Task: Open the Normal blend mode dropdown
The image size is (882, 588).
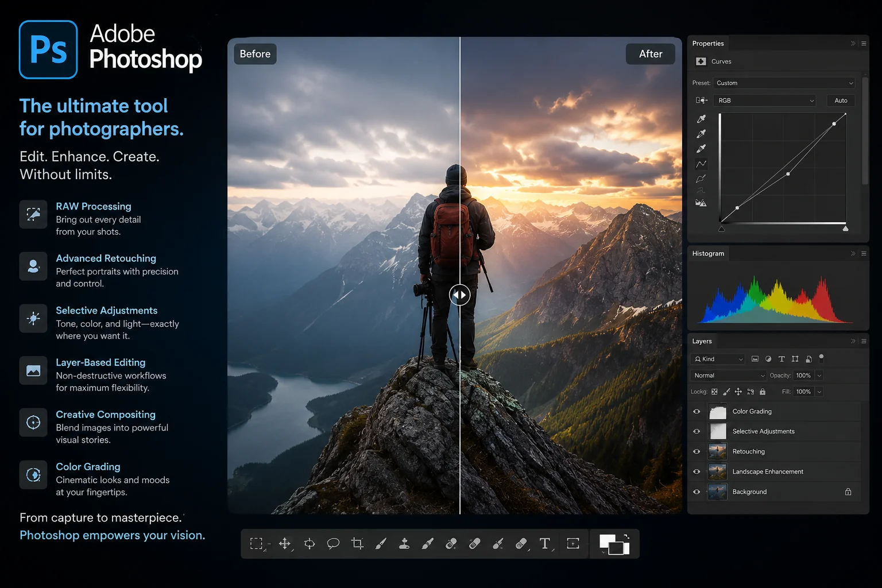Action: [729, 376]
